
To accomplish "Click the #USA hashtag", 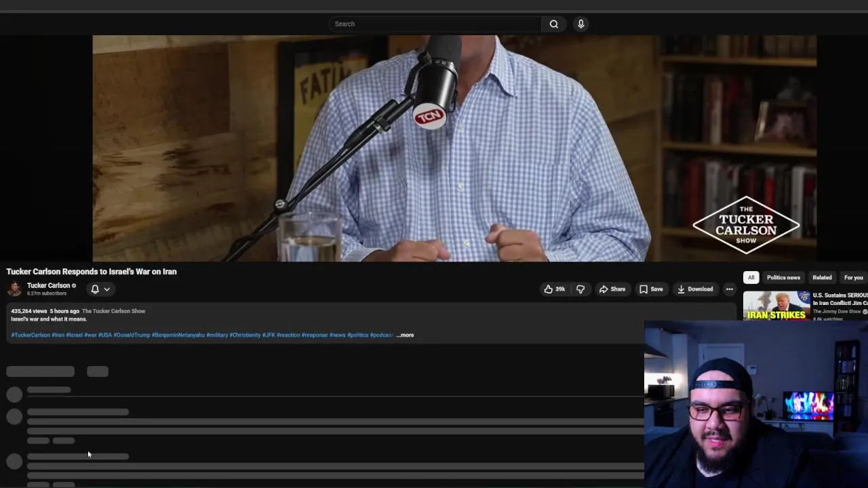I will point(105,335).
